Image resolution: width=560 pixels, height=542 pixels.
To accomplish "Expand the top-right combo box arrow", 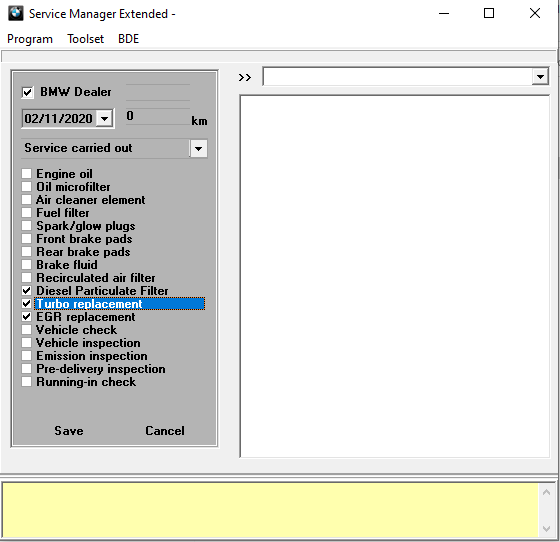I will (x=540, y=76).
